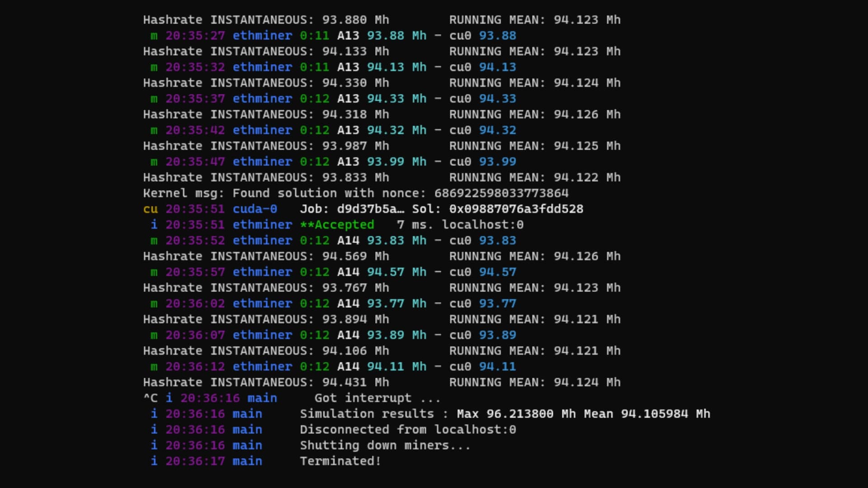
Task: Click the instantaneous hashrate 94.569 Mh
Action: coord(356,256)
